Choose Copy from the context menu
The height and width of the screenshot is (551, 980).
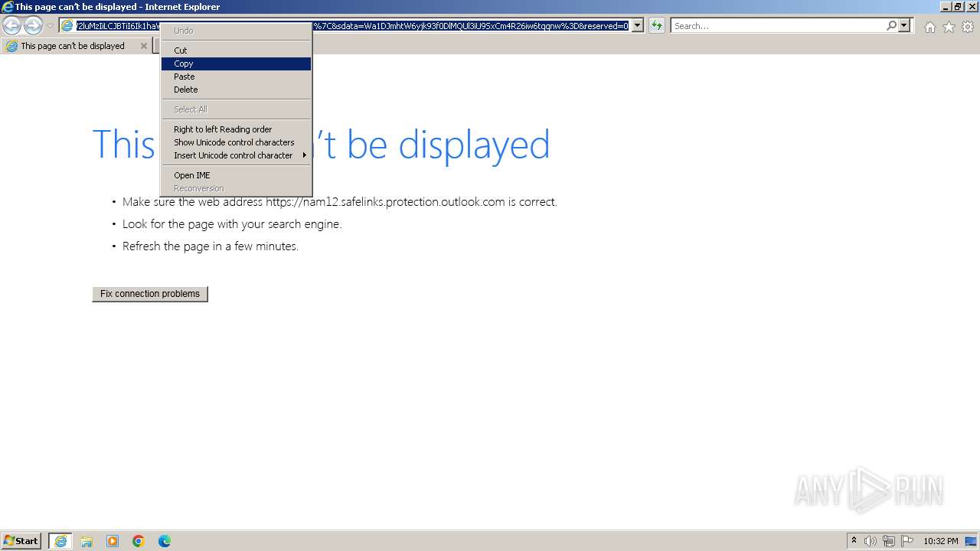click(236, 64)
